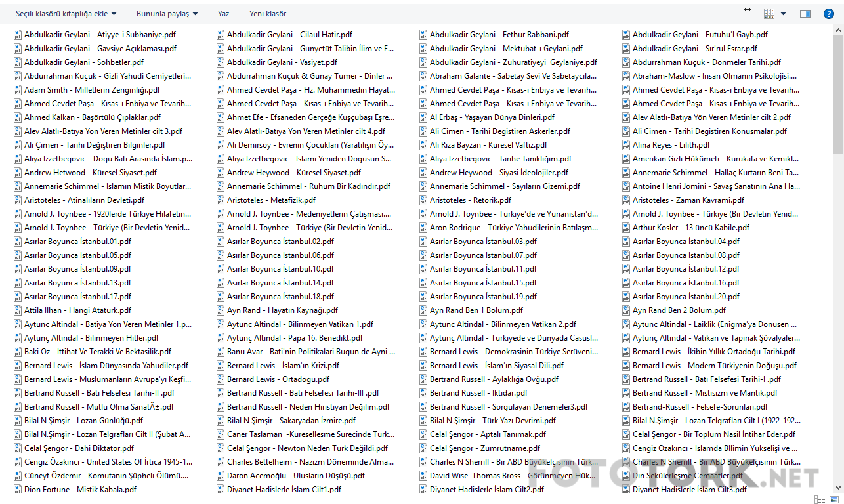Click PDF icon of Dion Fortune - Mistik Kabala.pdf
844x504 pixels.
(x=18, y=490)
